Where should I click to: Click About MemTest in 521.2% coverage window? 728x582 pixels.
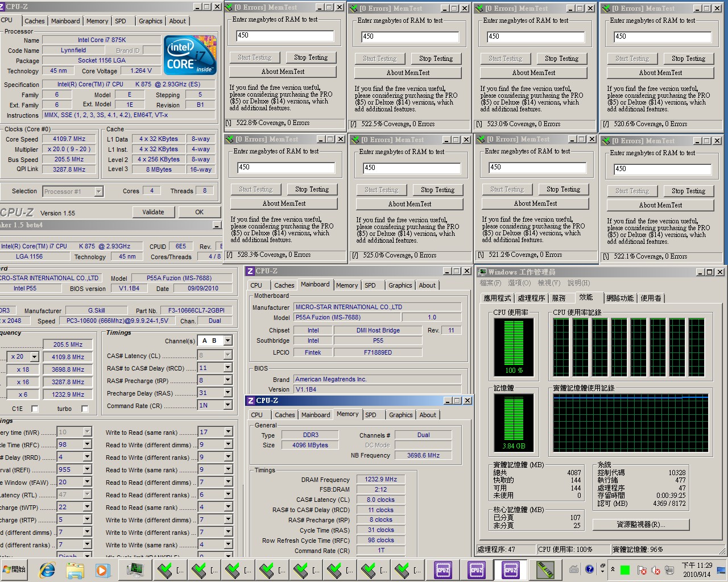(x=536, y=203)
